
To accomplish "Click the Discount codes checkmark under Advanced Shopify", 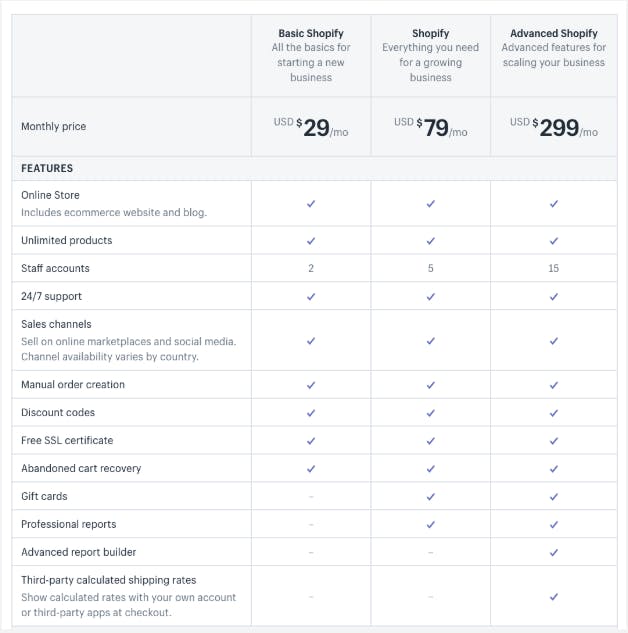I will coord(553,412).
